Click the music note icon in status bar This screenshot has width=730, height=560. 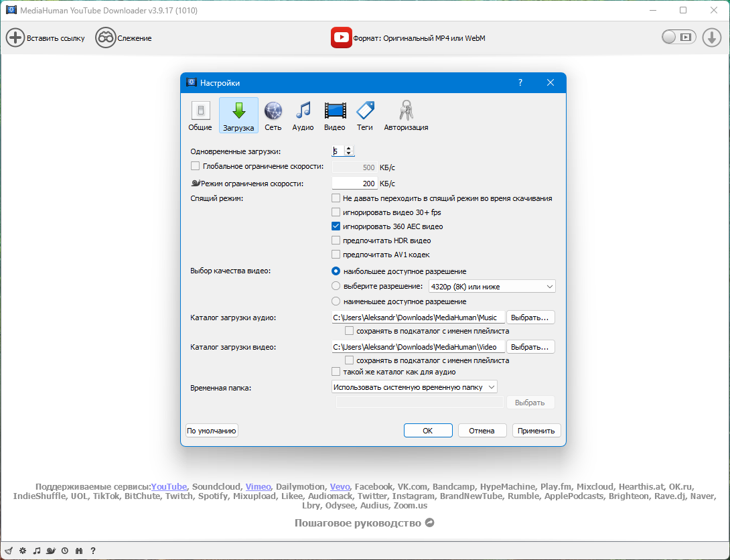tap(37, 551)
